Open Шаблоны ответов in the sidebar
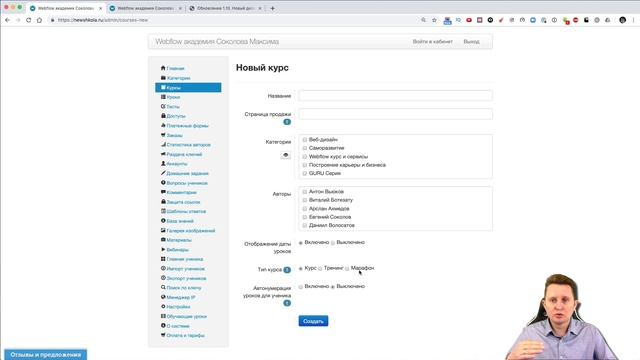The height and width of the screenshot is (360, 640). (x=186, y=211)
